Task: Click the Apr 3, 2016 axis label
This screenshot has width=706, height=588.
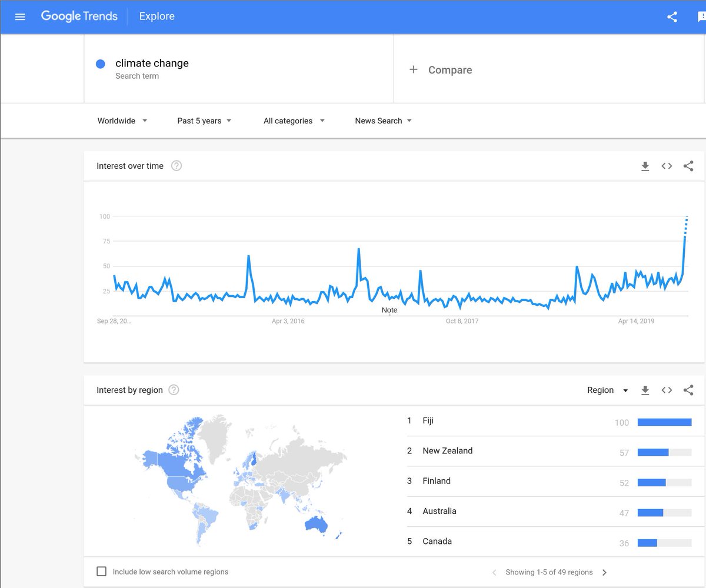Action: 288,321
